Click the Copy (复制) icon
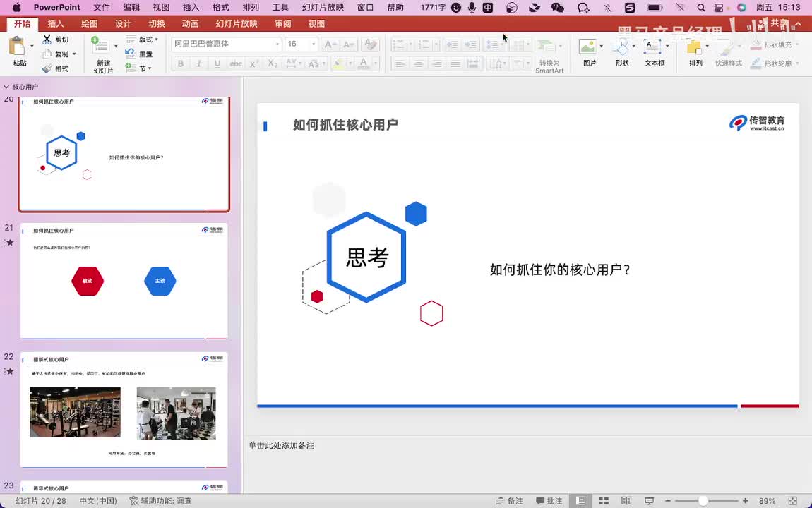Screen dimensions: 812x508 [x=47, y=54]
